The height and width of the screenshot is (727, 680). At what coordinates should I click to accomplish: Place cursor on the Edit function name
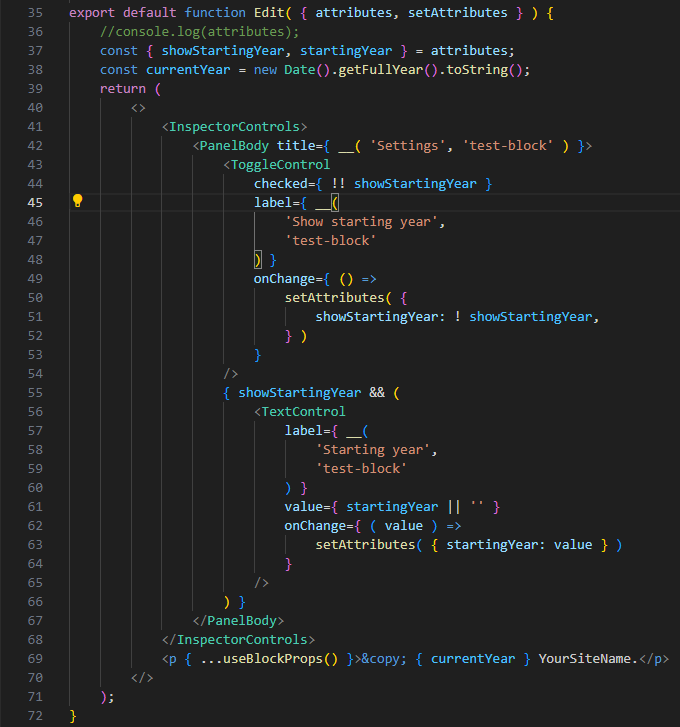[x=227, y=13]
